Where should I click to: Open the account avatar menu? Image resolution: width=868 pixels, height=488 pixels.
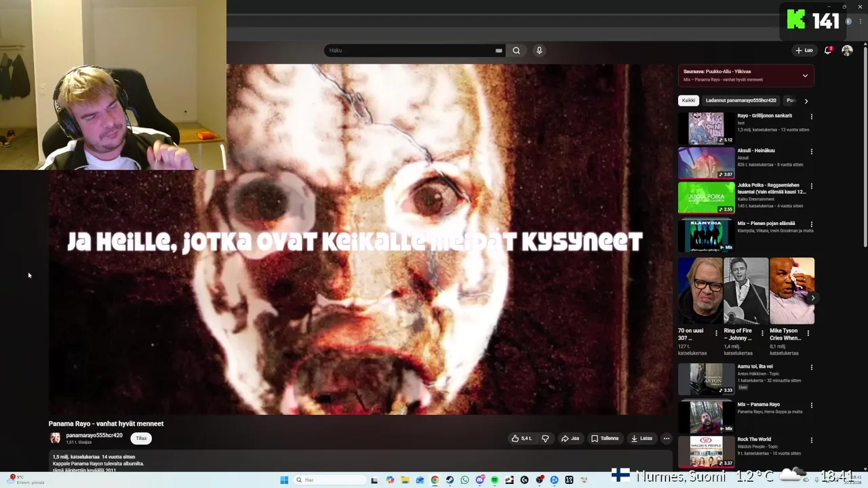click(x=847, y=50)
